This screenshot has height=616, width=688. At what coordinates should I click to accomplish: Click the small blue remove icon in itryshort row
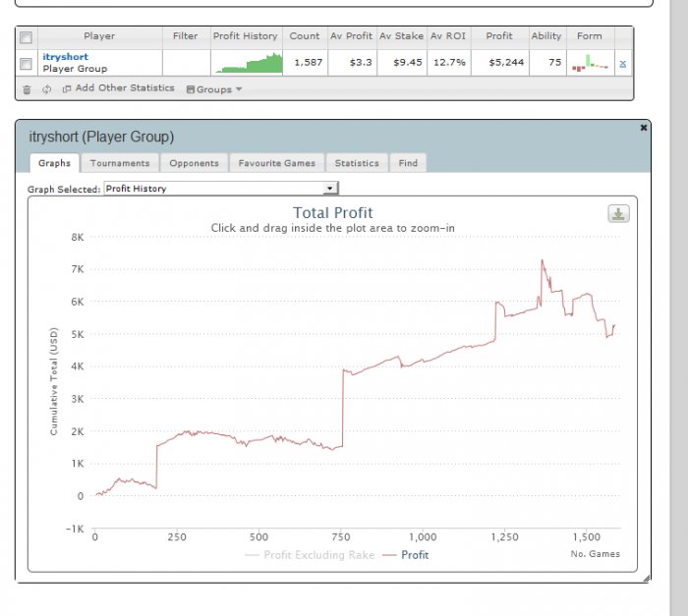622,64
